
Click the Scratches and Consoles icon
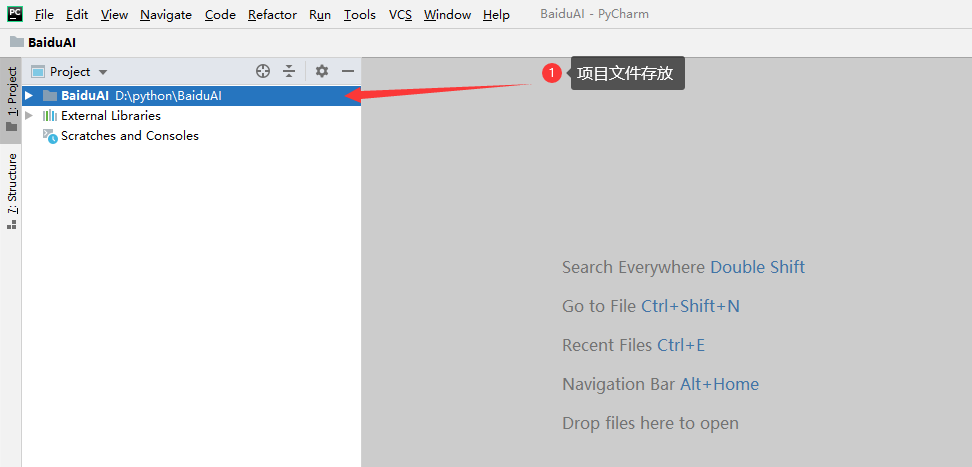coord(50,136)
